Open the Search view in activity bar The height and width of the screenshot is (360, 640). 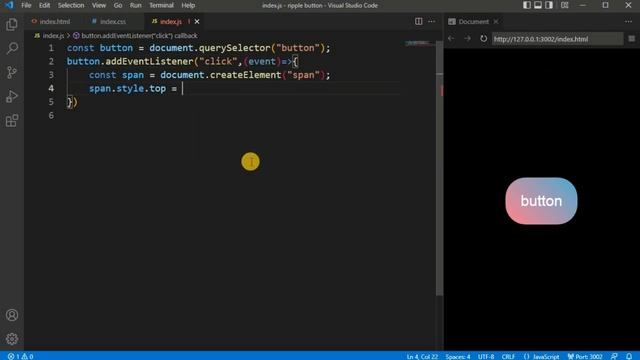point(12,49)
